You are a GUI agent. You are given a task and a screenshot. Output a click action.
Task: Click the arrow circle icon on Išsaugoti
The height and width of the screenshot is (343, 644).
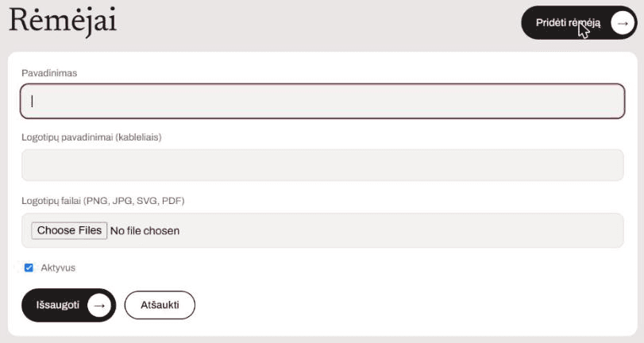click(x=99, y=305)
